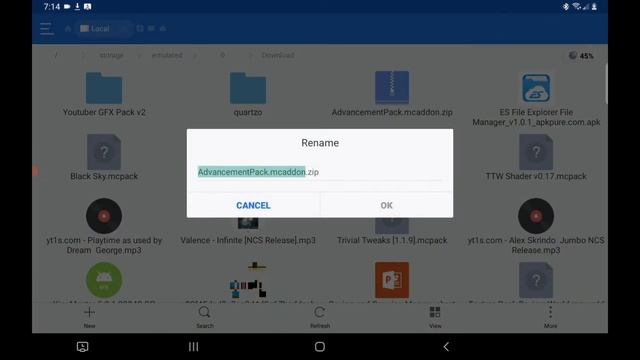Open the More overflow menu
The height and width of the screenshot is (360, 640).
[550, 317]
